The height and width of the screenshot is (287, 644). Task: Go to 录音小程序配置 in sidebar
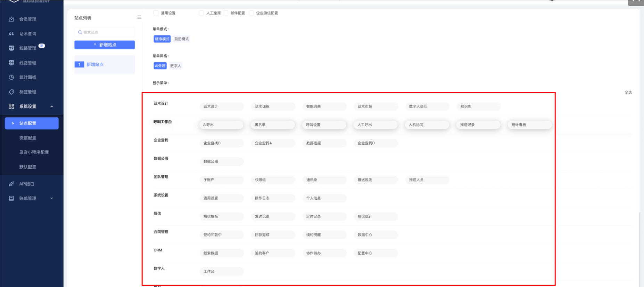click(34, 152)
